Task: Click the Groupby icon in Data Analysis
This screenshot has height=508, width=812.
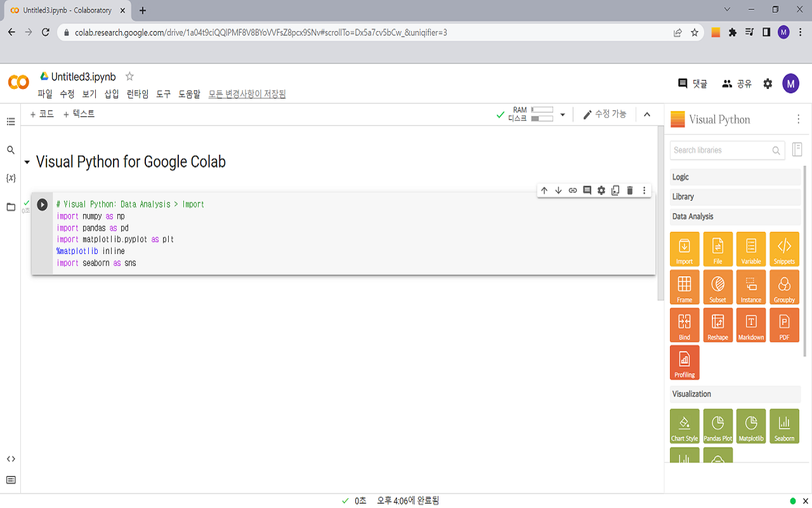Action: [x=784, y=287]
